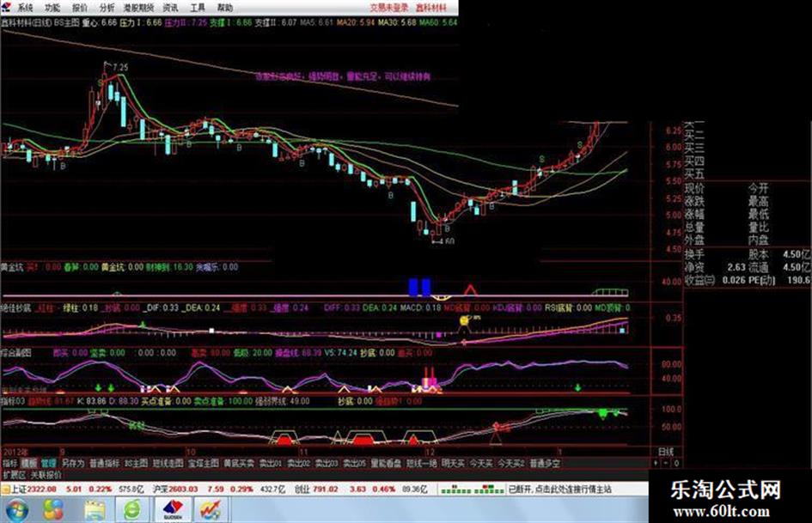812x523 pixels.
Task: Click the red stock name link next to 交易未登录
Action: click(430, 7)
